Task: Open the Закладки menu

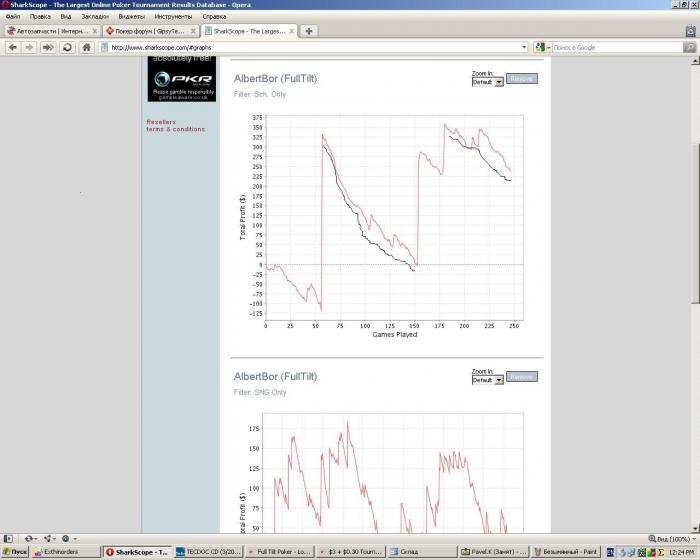Action: point(95,17)
